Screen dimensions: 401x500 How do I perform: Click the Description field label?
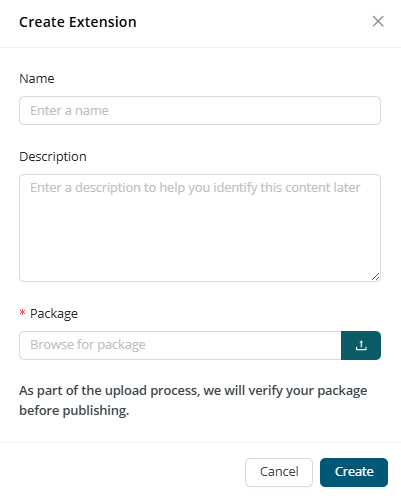(x=53, y=157)
